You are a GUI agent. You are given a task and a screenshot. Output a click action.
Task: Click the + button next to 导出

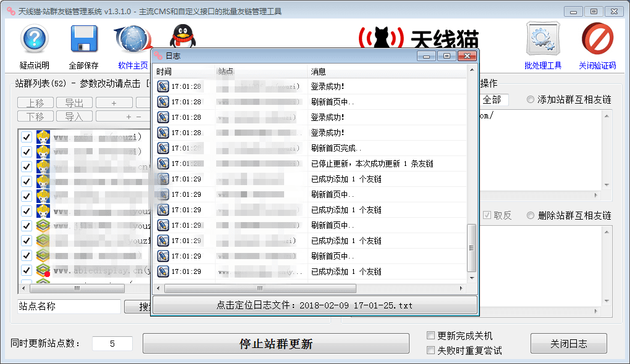click(x=114, y=103)
